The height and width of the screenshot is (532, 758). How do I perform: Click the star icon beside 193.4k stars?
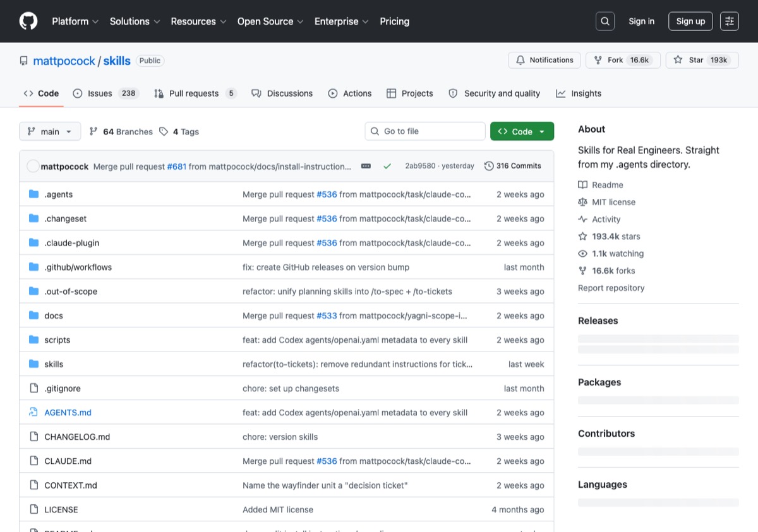pyautogui.click(x=582, y=237)
